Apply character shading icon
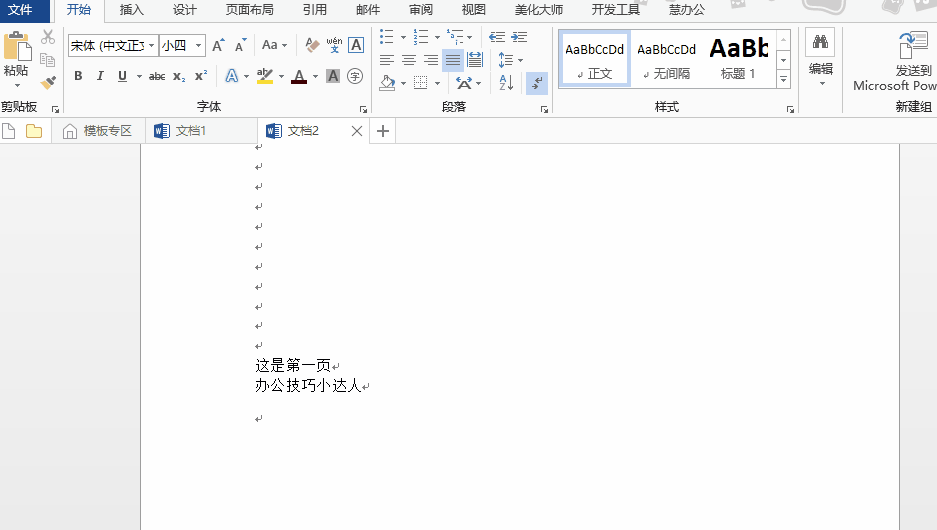The height and width of the screenshot is (530, 937). pos(333,76)
